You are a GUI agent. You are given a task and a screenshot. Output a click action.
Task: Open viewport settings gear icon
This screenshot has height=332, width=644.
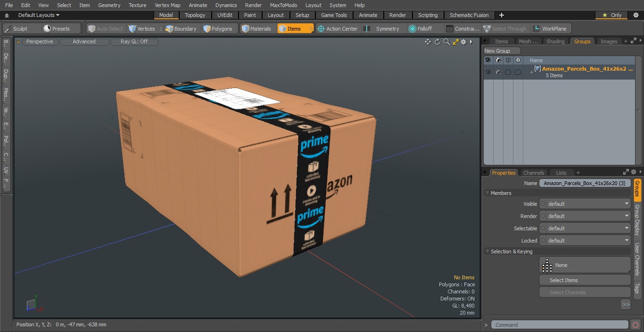pos(463,42)
